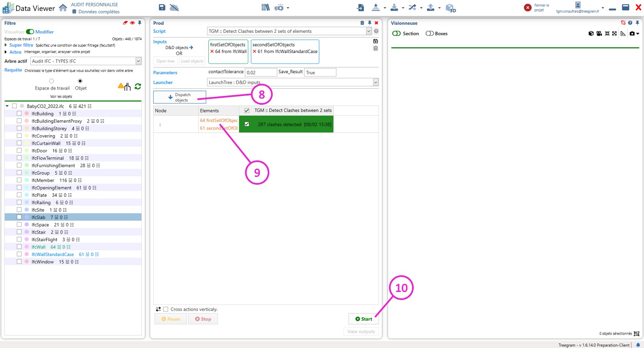Select the Espace de travail radio button

tap(51, 81)
